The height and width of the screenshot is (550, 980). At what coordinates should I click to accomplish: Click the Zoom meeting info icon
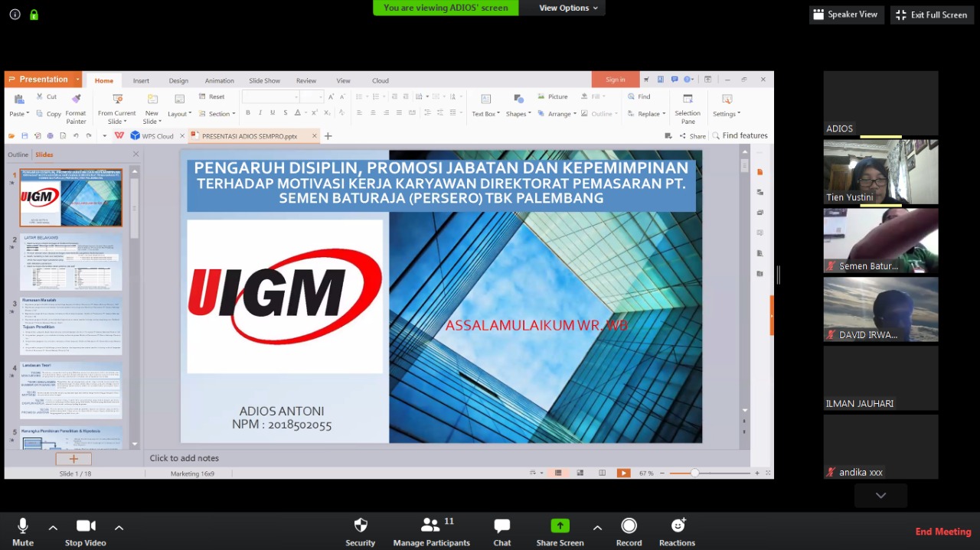(15, 15)
